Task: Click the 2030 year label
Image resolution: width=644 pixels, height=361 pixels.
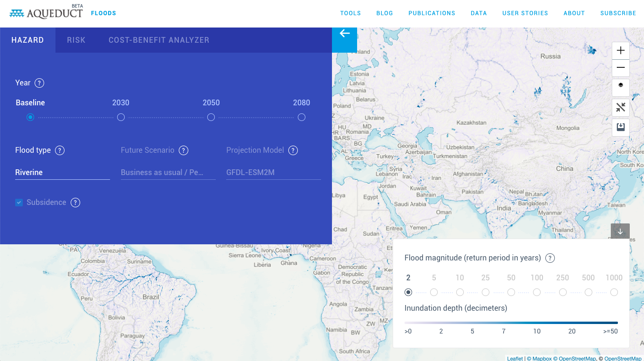Action: 121,103
